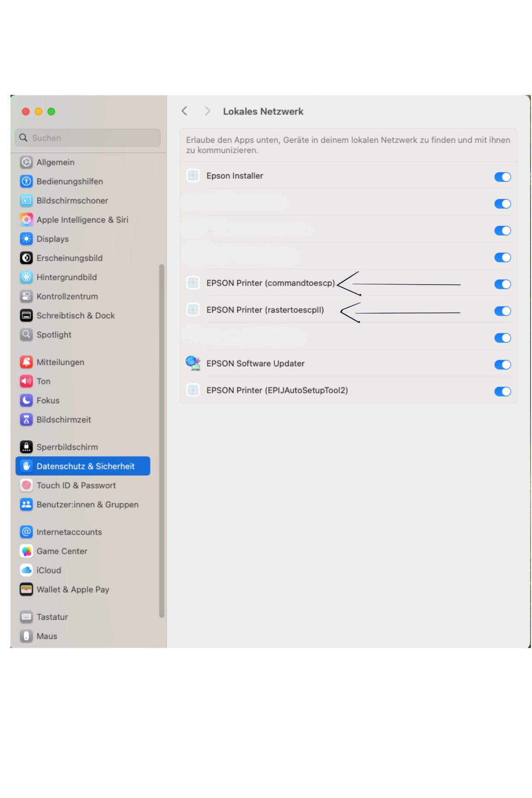Click the green full-screen window button
The width and height of the screenshot is (532, 798).
click(51, 112)
